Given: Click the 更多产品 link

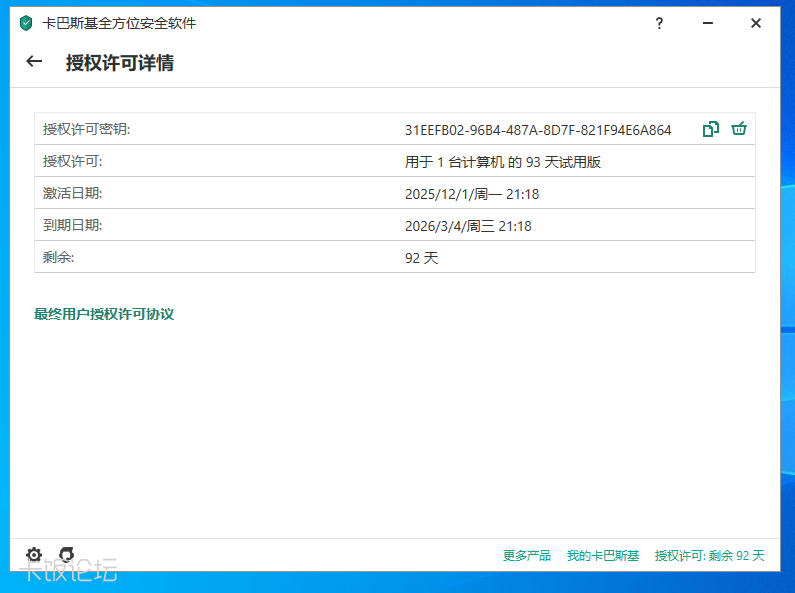Looking at the screenshot, I should [527, 556].
